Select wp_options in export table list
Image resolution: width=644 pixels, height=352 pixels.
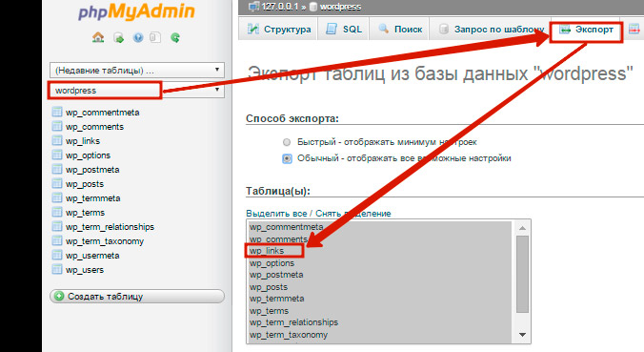pos(380,262)
